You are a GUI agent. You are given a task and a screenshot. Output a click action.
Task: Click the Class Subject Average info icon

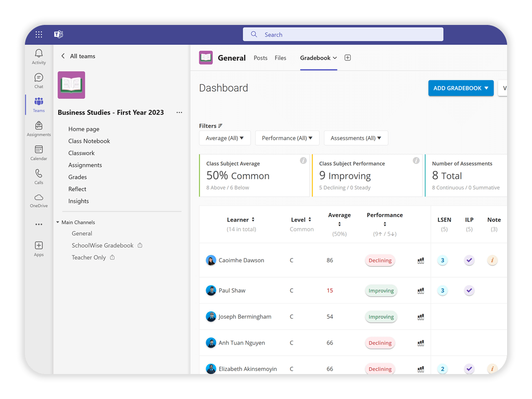[x=303, y=161]
